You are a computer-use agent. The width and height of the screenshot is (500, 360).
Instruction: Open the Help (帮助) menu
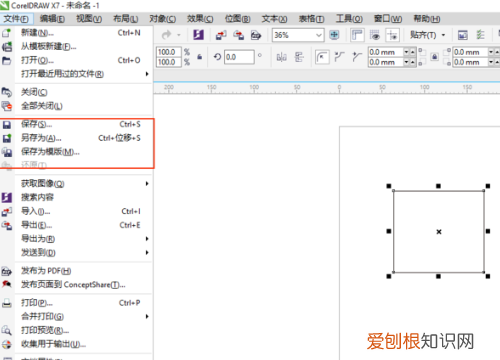click(x=427, y=19)
